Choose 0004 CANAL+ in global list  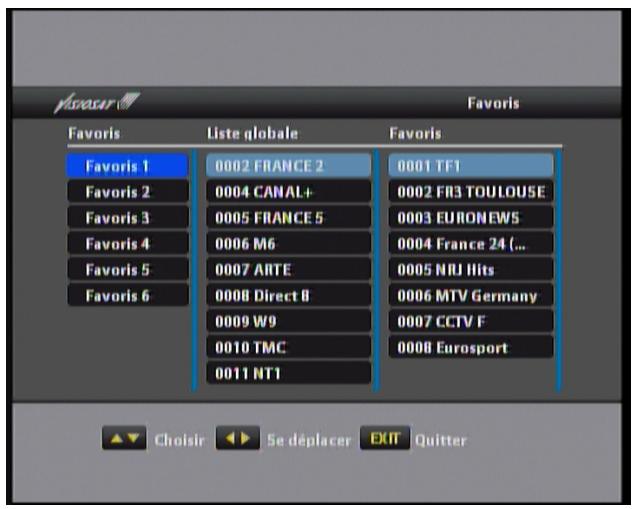tap(289, 192)
